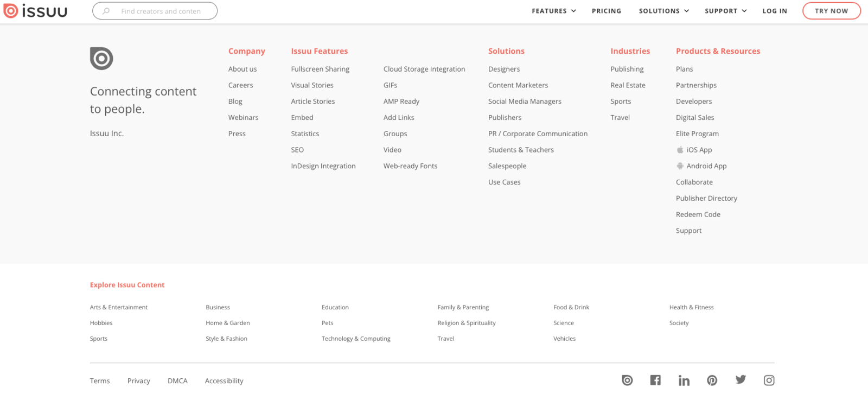Open the About us link
Screen dimensions: 868x419
(242, 69)
